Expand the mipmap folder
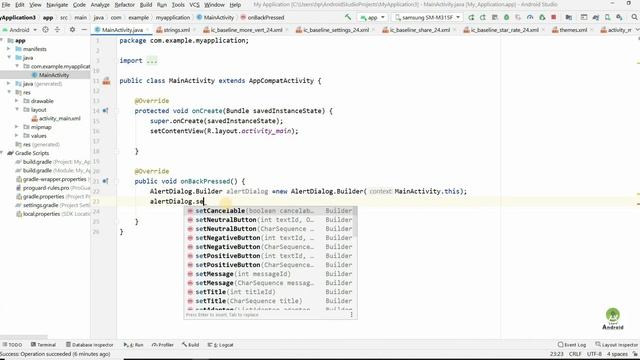The image size is (640, 360). (17, 127)
